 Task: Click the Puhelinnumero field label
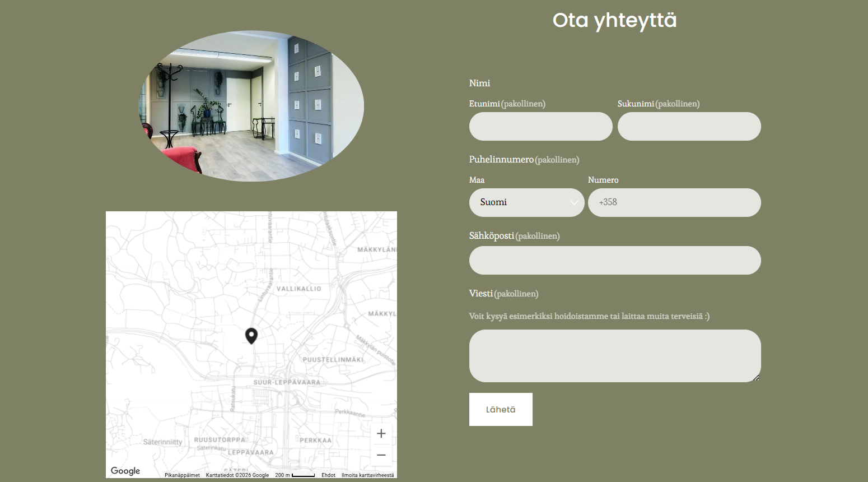click(501, 159)
